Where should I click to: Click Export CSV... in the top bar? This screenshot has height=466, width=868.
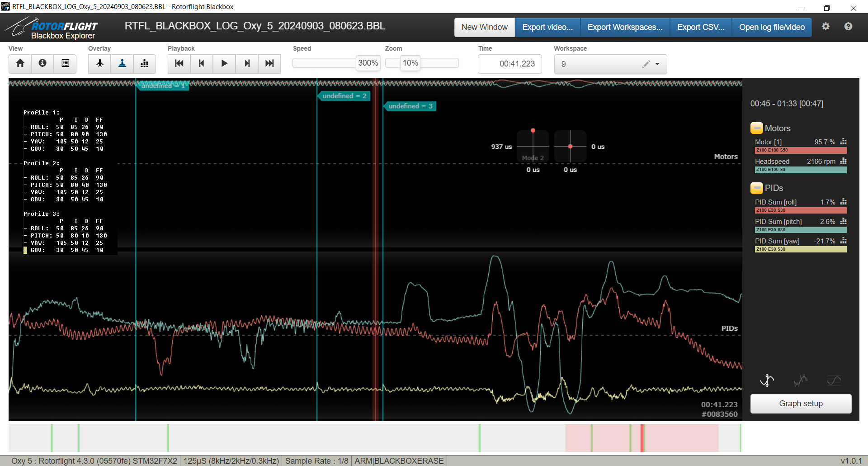(x=701, y=27)
